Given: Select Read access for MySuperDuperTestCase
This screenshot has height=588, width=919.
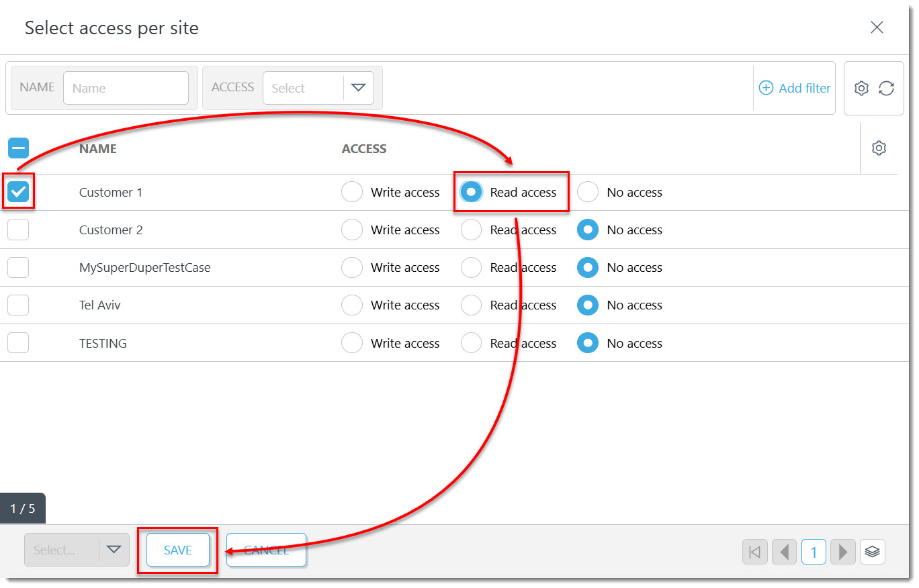Looking at the screenshot, I should tap(471, 267).
